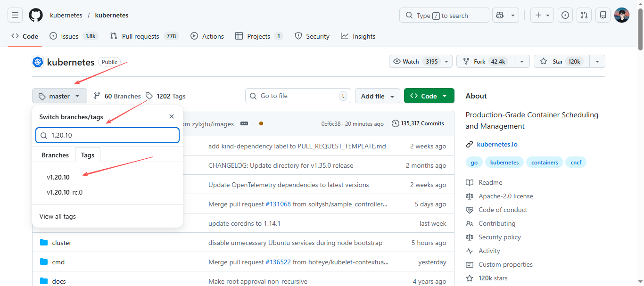
Task: Open the Pull requests tab
Action: coord(144,36)
